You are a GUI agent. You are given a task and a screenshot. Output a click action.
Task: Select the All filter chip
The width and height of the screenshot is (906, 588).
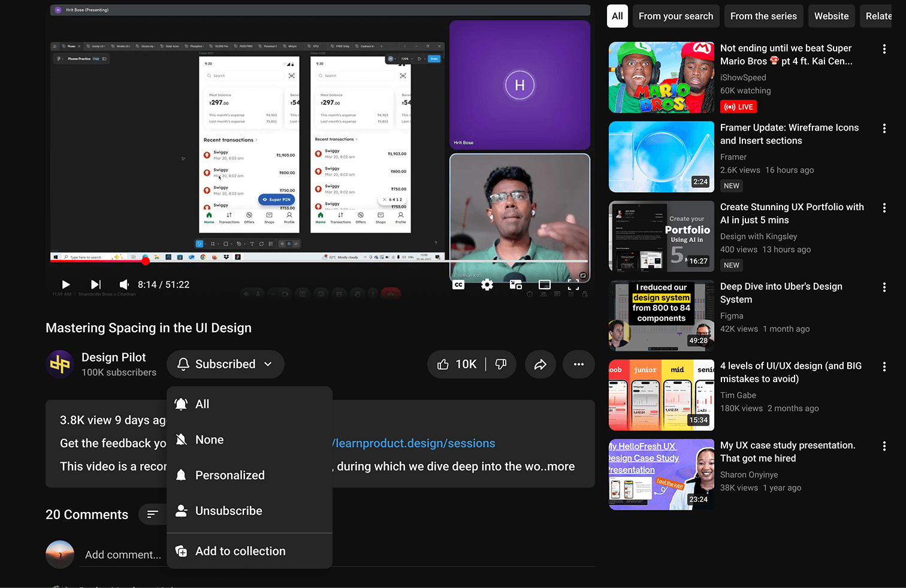(617, 16)
